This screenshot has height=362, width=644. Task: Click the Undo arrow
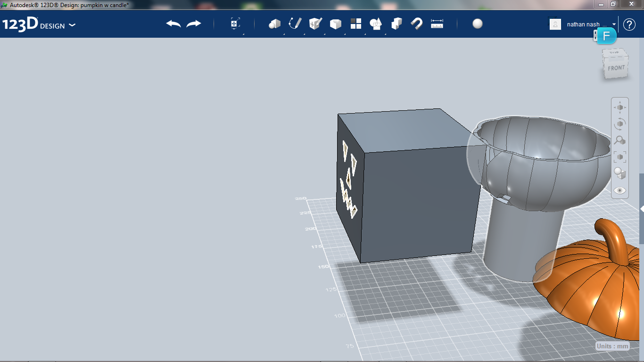pyautogui.click(x=173, y=24)
